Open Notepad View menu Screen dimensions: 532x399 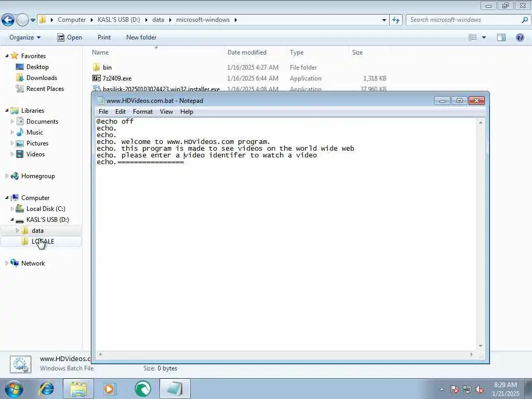pos(166,112)
